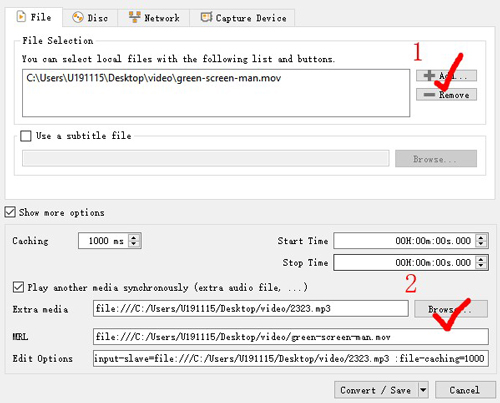Click the plus icon to add file
Viewport: 500px width, 403px height.
429,76
